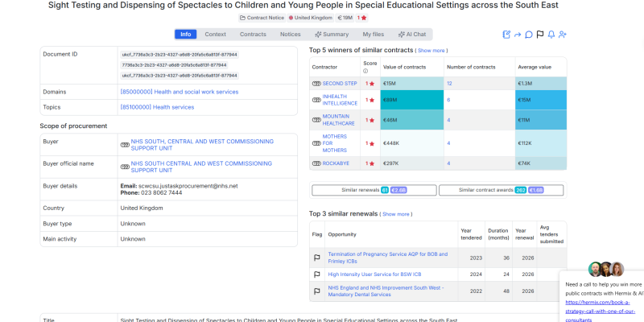Flag the Mandatory Dental Services renewal

point(317,291)
